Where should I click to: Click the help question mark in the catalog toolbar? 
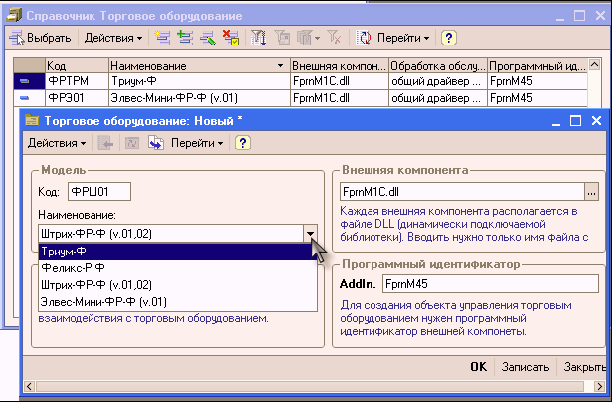(449, 38)
